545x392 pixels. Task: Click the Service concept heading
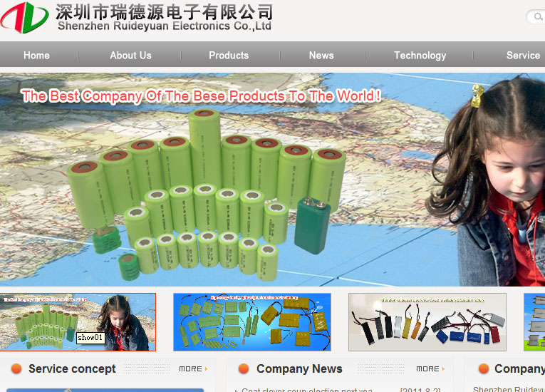72,368
